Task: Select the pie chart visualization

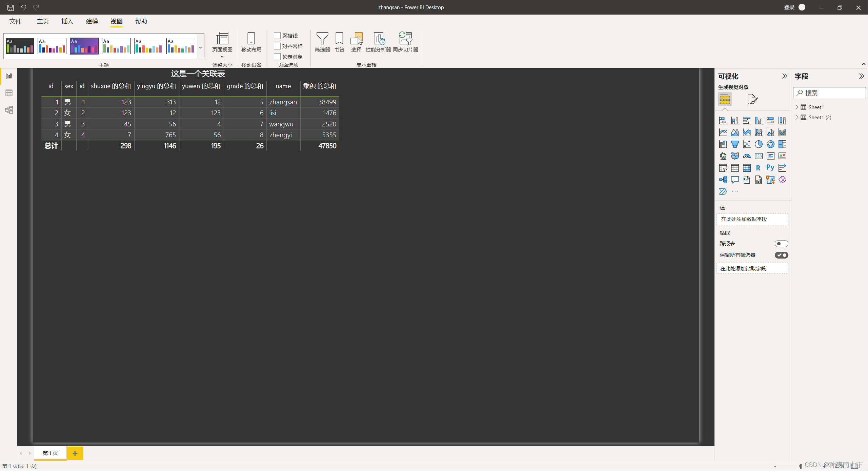Action: point(758,144)
